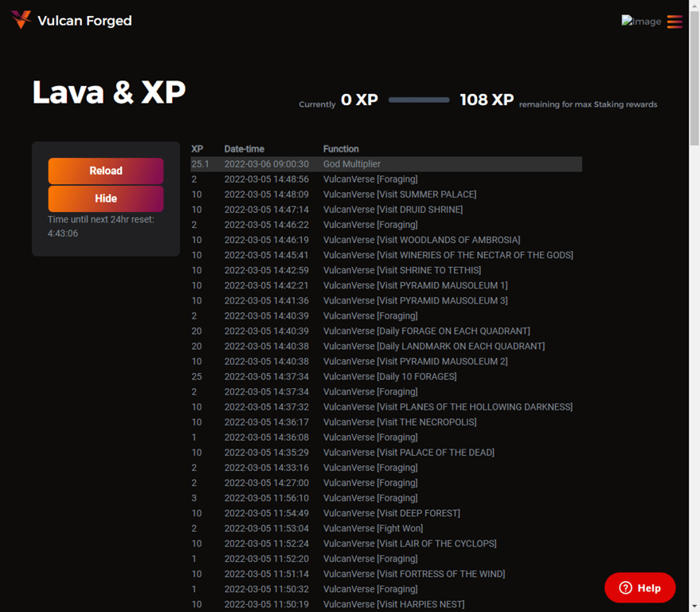Click Foraging entry at 14:36:08
This screenshot has width=700, height=612.
click(370, 437)
